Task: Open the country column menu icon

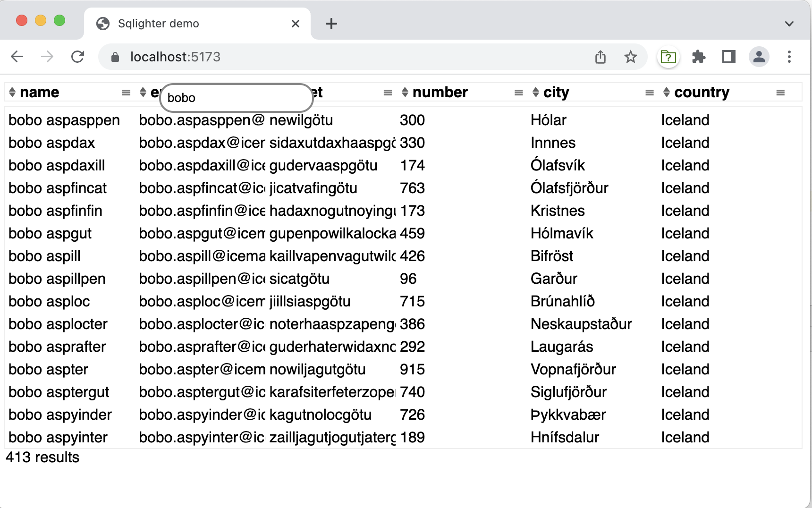Action: [780, 93]
